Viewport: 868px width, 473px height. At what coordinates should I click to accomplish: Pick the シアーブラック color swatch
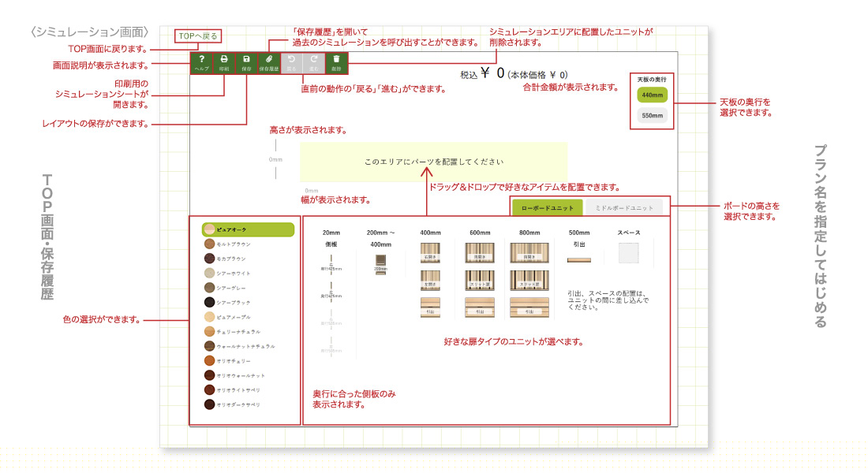click(x=209, y=302)
